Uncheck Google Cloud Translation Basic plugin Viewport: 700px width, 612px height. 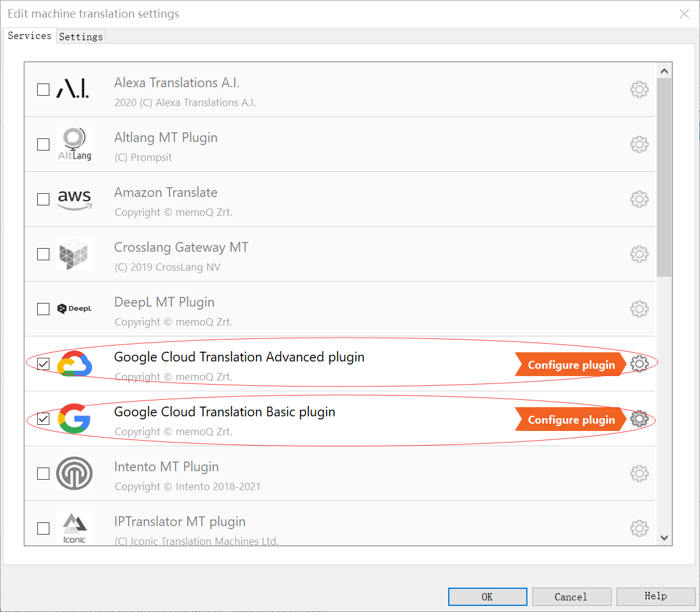pyautogui.click(x=43, y=419)
